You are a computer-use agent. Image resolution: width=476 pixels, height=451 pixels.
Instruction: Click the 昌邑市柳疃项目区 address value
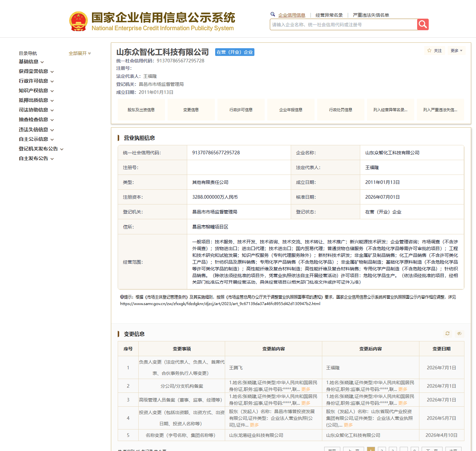[x=210, y=227]
